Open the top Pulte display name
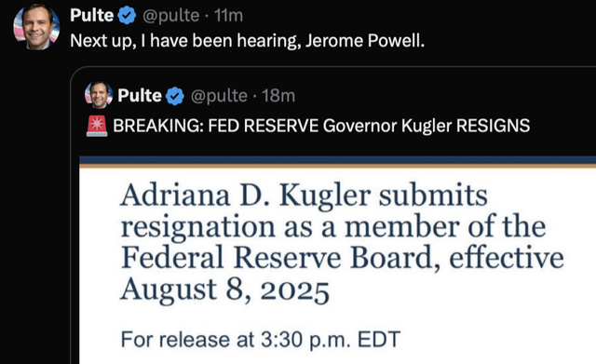The height and width of the screenshot is (364, 596). (x=92, y=16)
